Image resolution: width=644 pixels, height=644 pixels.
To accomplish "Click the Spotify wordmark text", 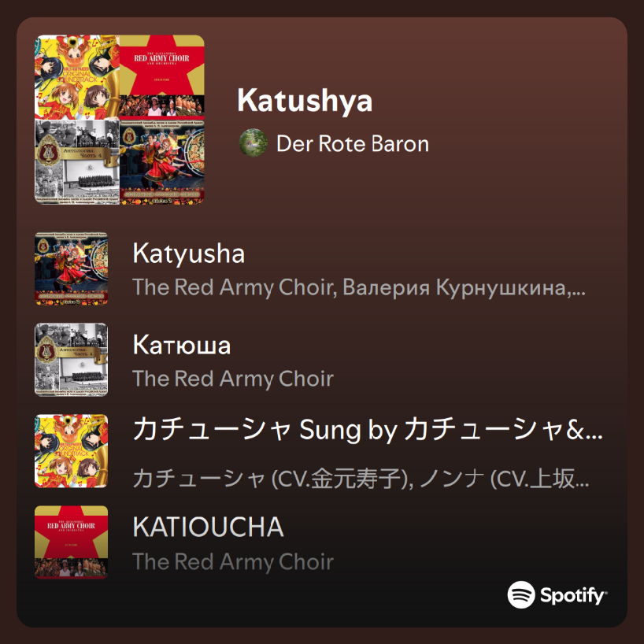I will (x=573, y=595).
